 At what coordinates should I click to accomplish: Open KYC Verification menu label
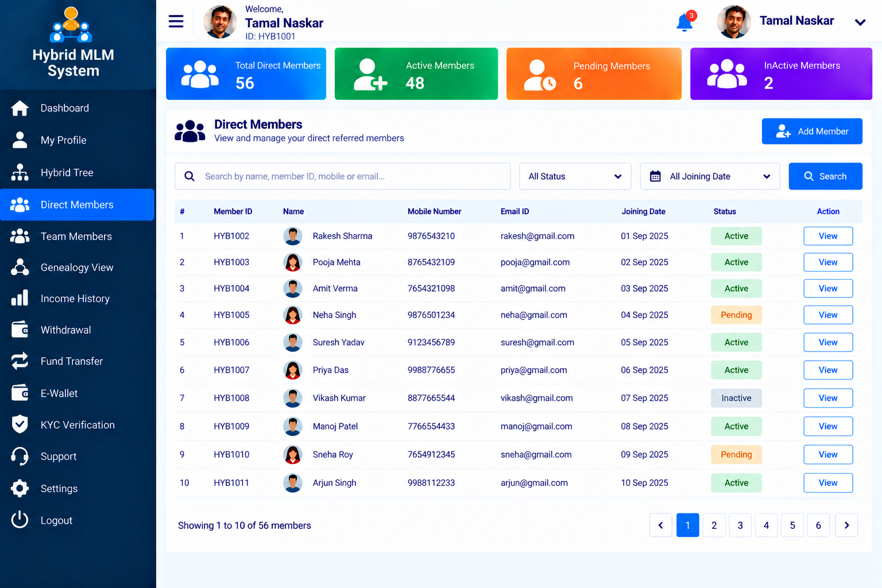coord(78,425)
